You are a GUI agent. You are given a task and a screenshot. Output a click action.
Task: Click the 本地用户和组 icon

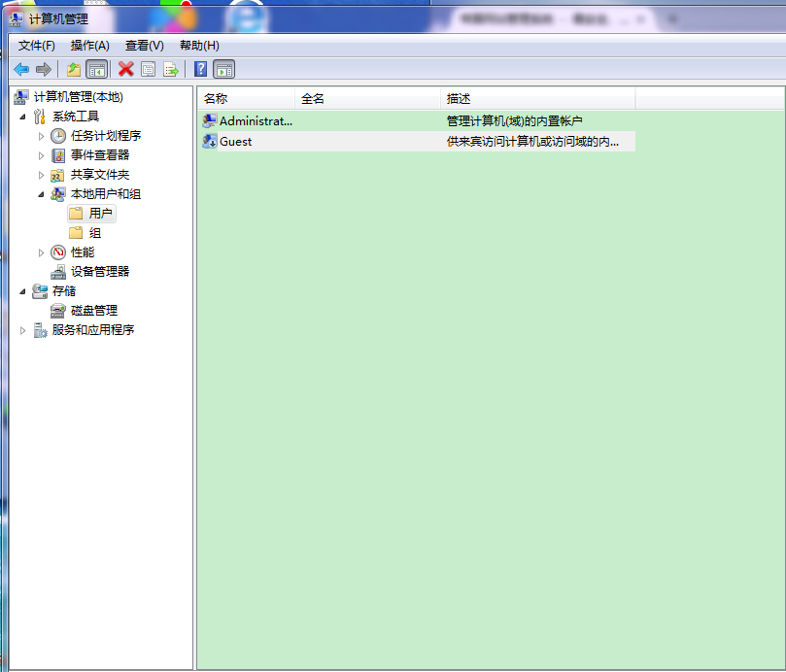coord(58,194)
